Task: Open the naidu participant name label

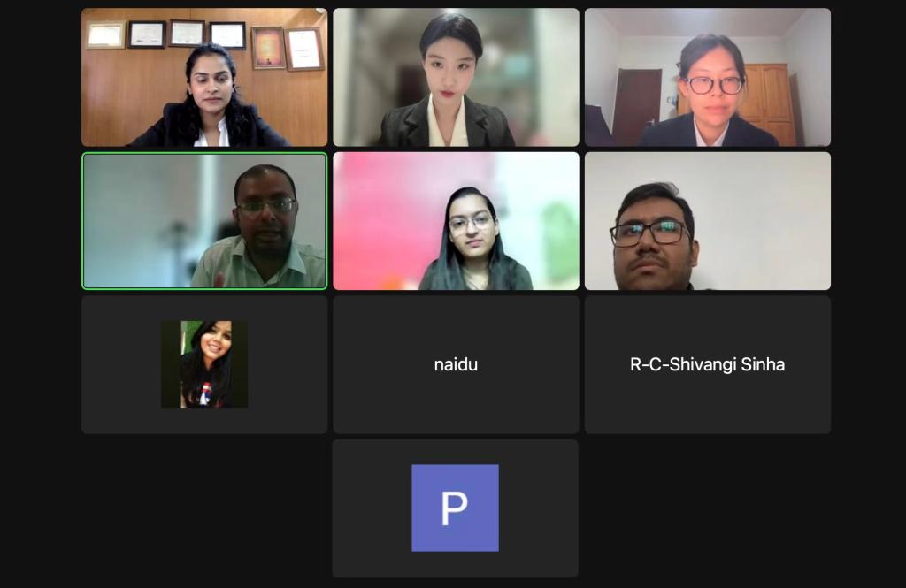Action: tap(456, 364)
